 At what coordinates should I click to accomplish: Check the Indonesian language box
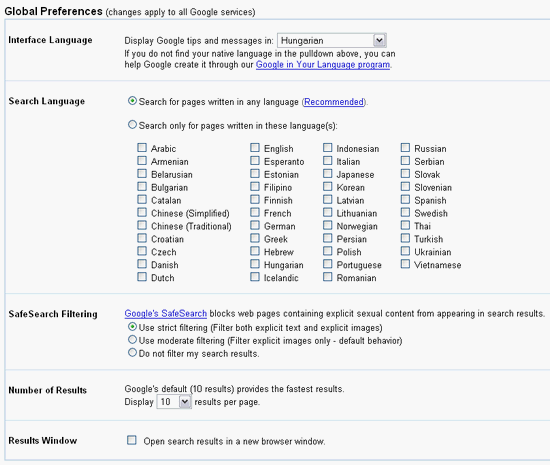click(x=328, y=148)
